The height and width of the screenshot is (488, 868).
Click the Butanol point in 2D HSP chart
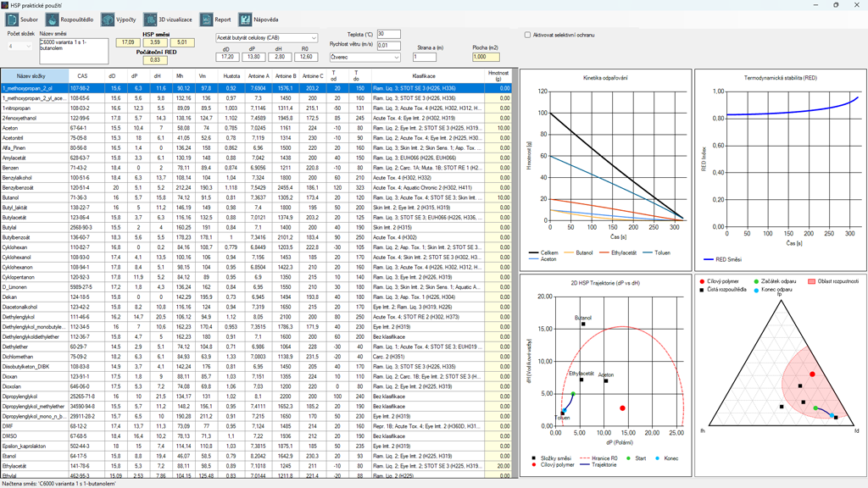pyautogui.click(x=583, y=324)
